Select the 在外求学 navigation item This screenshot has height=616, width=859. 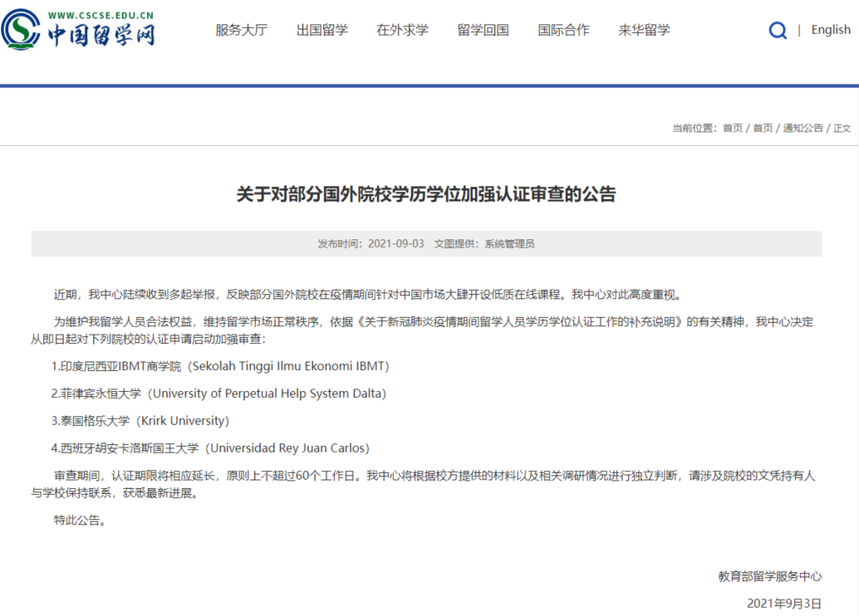(402, 31)
